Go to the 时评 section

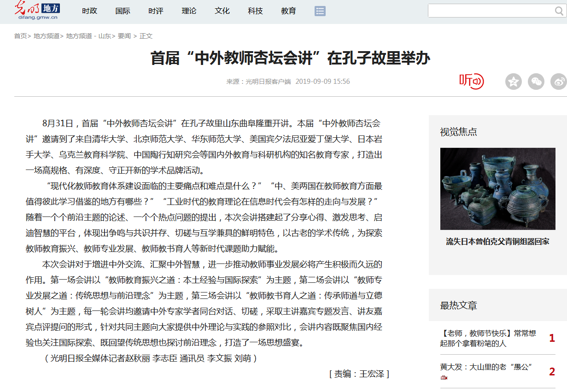pyautogui.click(x=156, y=11)
